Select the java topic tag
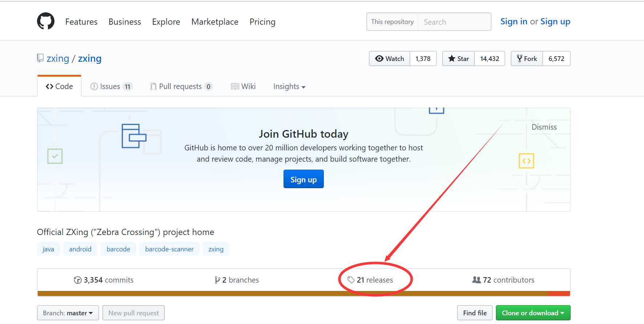644x324 pixels. coord(48,249)
